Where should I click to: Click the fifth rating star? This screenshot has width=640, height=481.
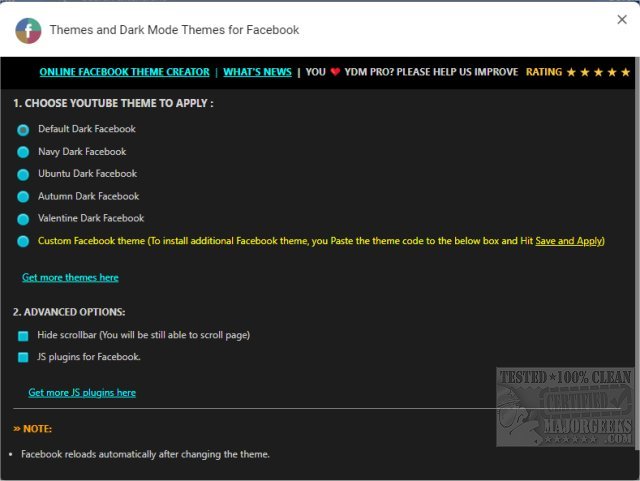pyautogui.click(x=625, y=72)
